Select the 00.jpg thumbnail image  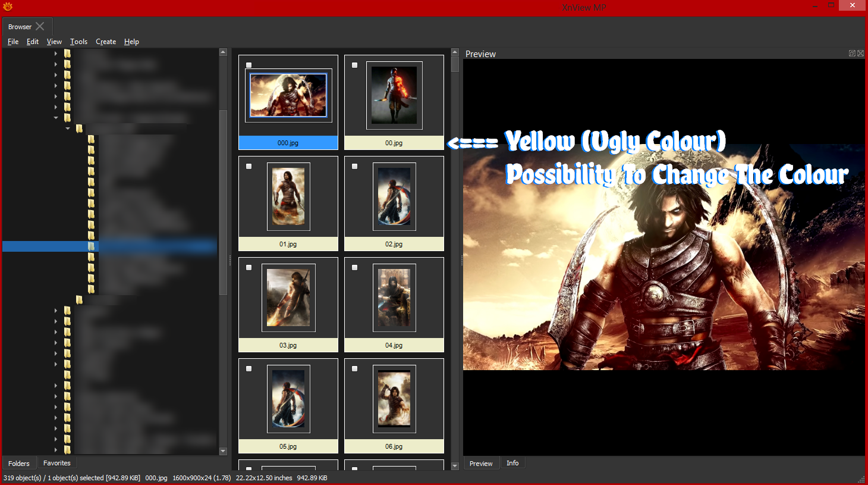point(394,95)
